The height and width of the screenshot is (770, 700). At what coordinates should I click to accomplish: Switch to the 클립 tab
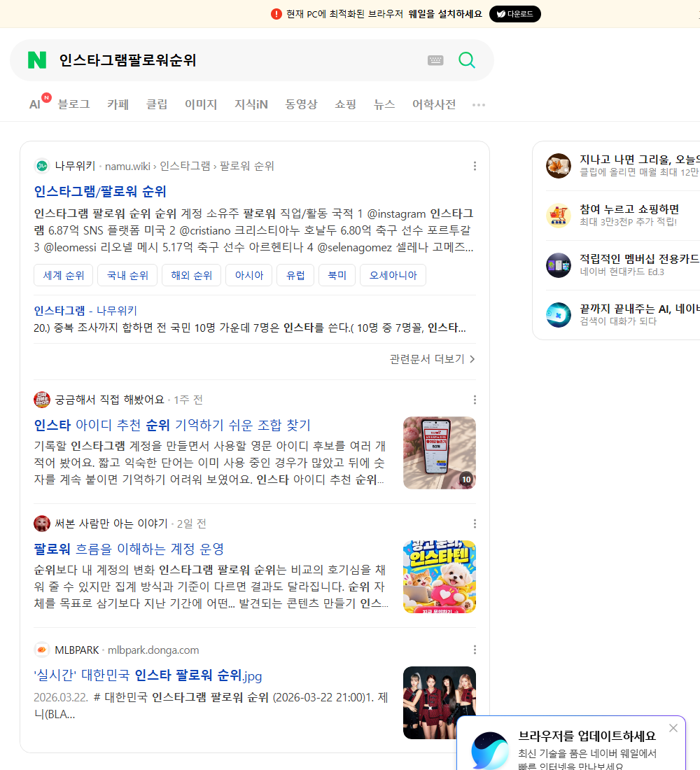(157, 104)
